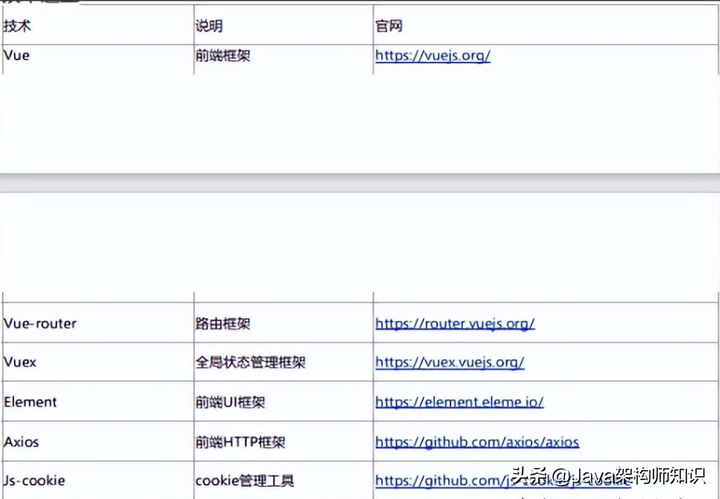Screen dimensions: 720x499
Task: Click the Vue-router cell
Action: click(x=98, y=322)
